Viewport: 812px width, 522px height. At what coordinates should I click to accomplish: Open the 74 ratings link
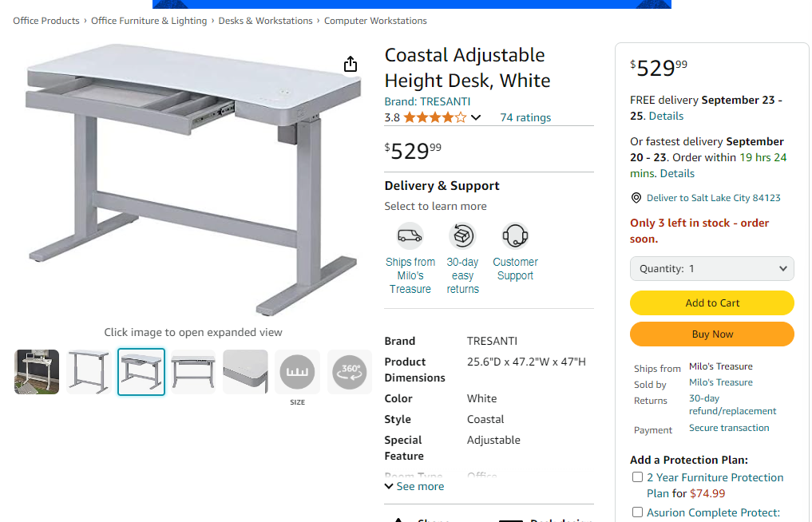coord(525,117)
